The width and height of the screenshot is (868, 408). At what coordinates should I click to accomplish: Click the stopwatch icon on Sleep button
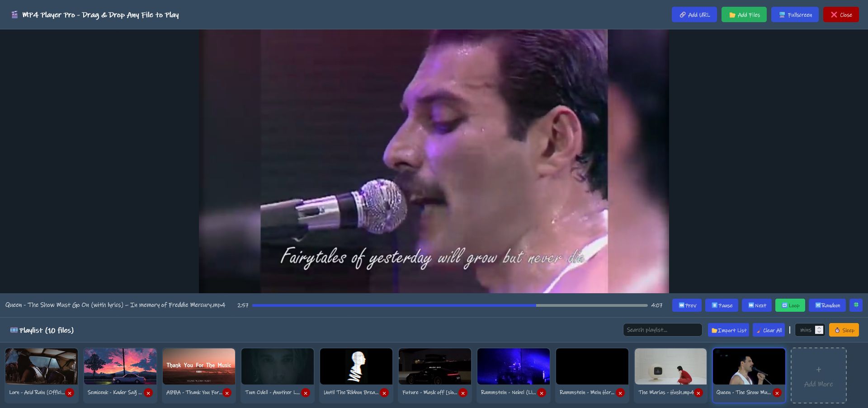tap(837, 330)
